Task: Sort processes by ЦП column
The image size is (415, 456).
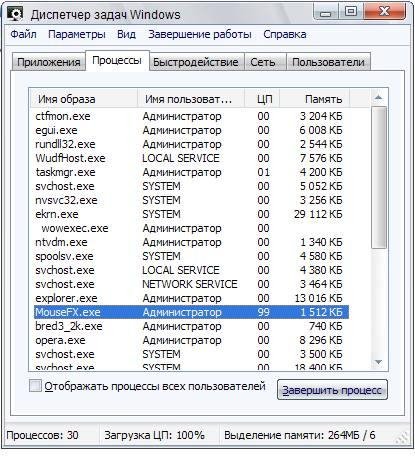Action: click(x=262, y=99)
